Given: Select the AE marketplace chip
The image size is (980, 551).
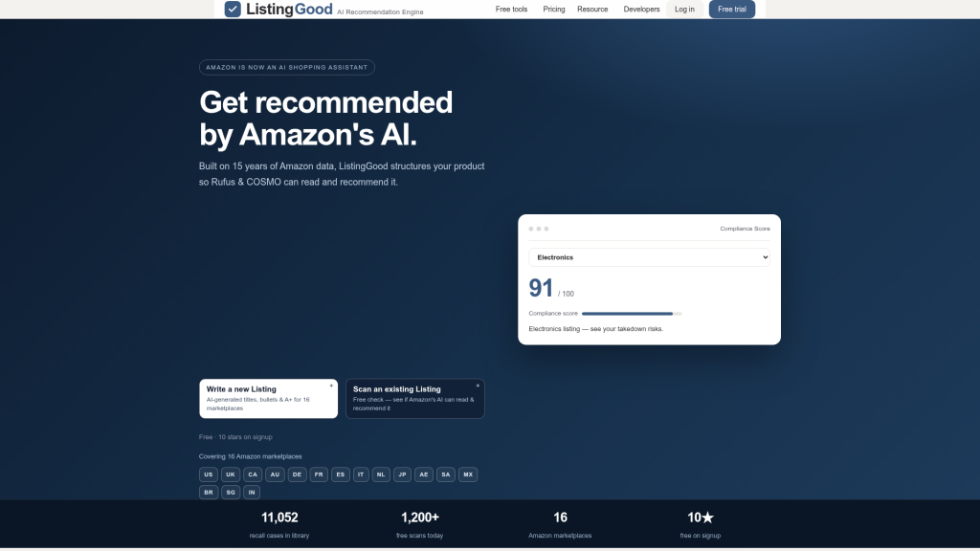Looking at the screenshot, I should (x=424, y=474).
